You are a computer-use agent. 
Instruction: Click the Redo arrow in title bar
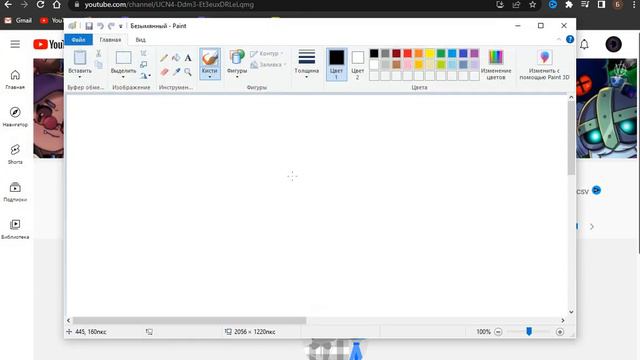[111, 26]
